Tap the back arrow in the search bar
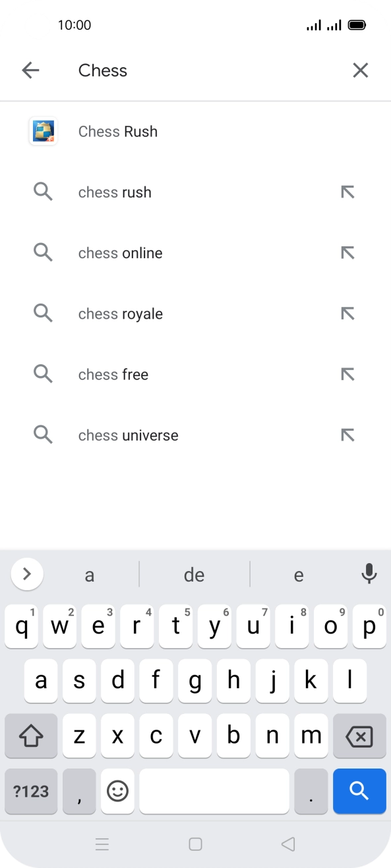 pyautogui.click(x=30, y=70)
